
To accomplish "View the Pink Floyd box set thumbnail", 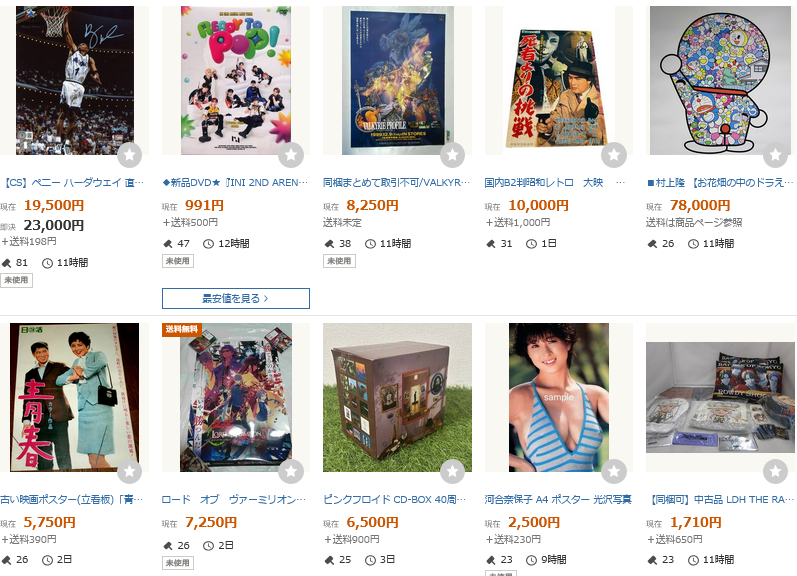I will [x=397, y=398].
